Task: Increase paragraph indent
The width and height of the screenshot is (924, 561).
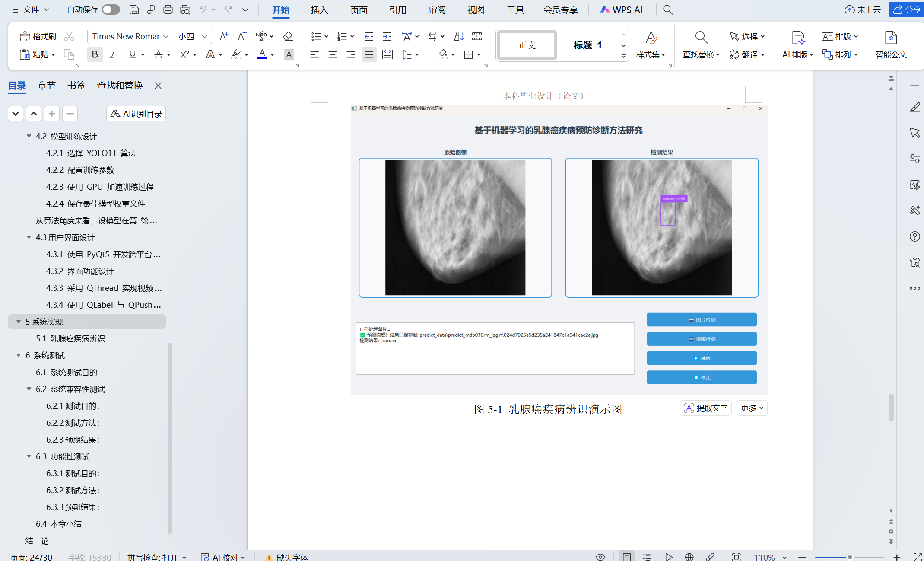Action: click(x=387, y=36)
